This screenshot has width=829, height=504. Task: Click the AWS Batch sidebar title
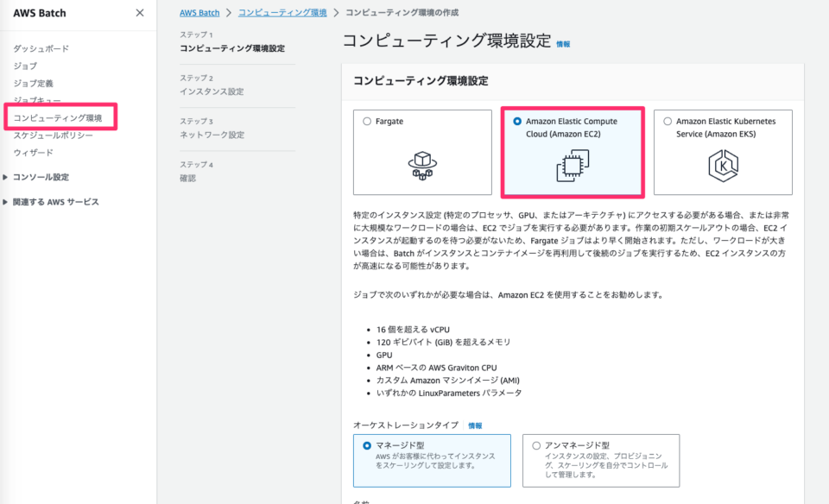click(40, 13)
